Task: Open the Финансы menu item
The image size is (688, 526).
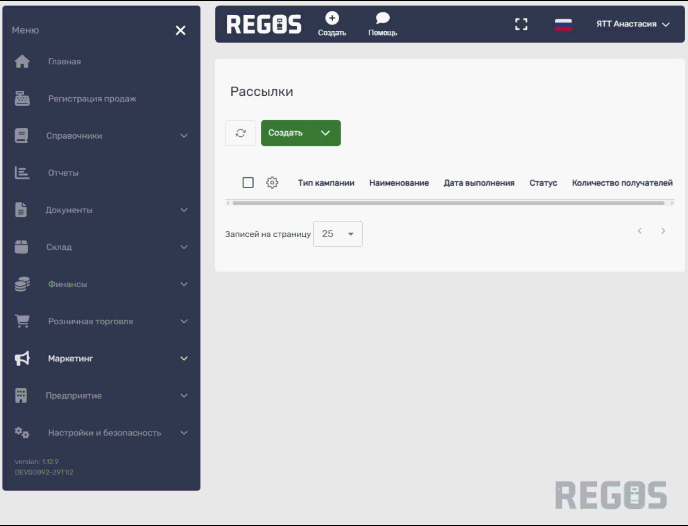Action: (67, 284)
